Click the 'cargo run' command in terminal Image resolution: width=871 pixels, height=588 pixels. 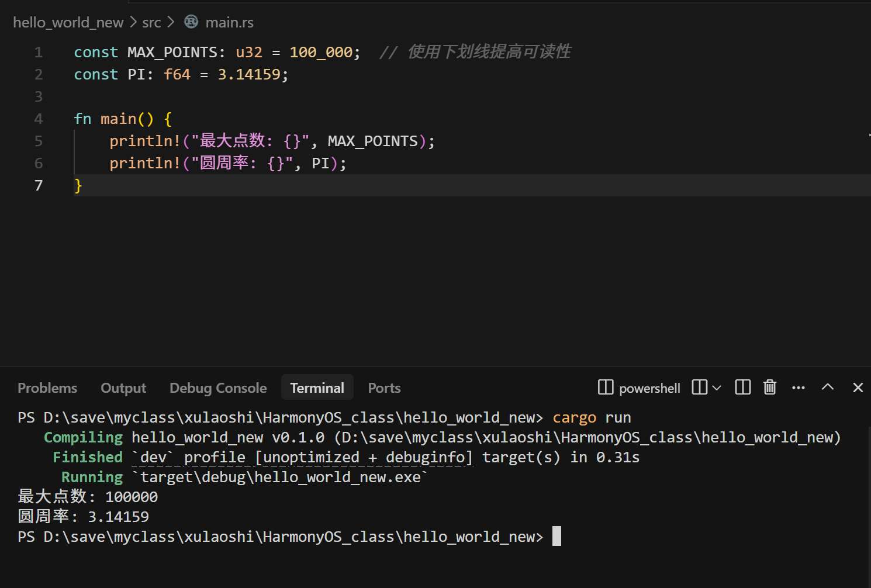point(592,418)
